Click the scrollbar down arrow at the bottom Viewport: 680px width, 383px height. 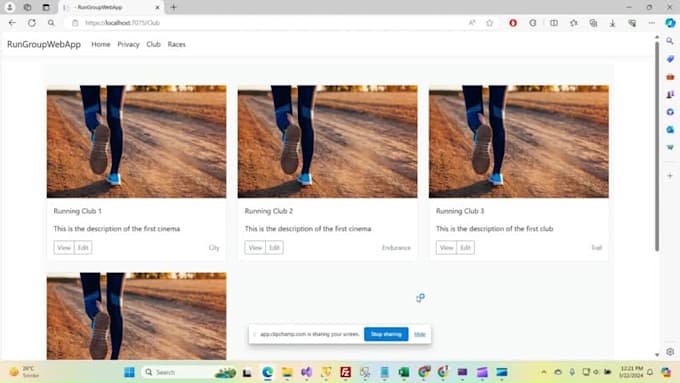click(657, 355)
